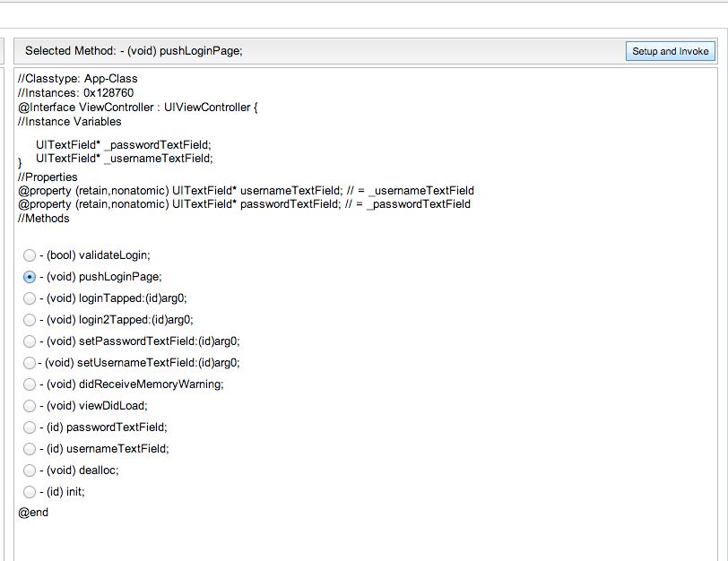Choose the dealloc method radio button
The width and height of the screenshot is (728, 561).
tap(30, 470)
